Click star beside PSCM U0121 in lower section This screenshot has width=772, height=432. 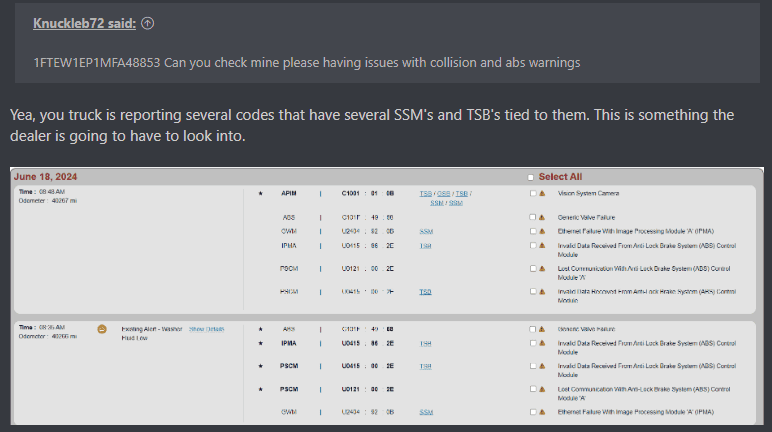pos(261,388)
